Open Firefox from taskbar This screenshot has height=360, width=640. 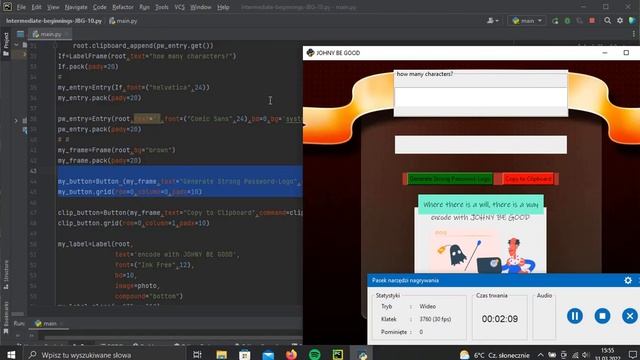click(291, 355)
